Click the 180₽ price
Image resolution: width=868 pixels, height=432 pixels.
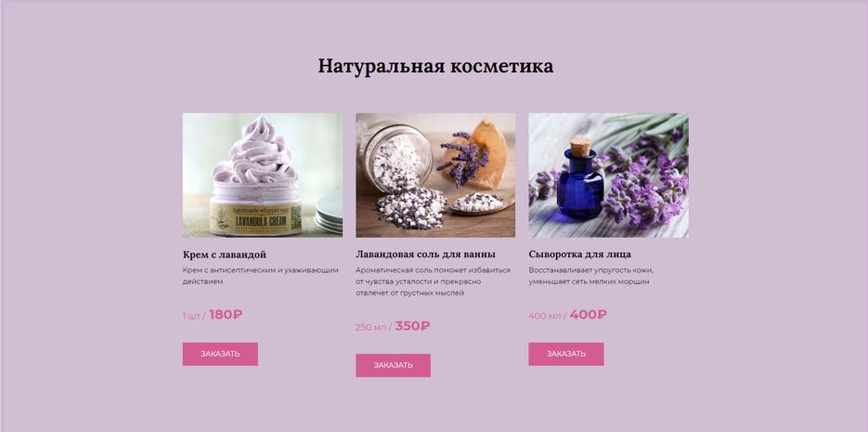tap(226, 315)
